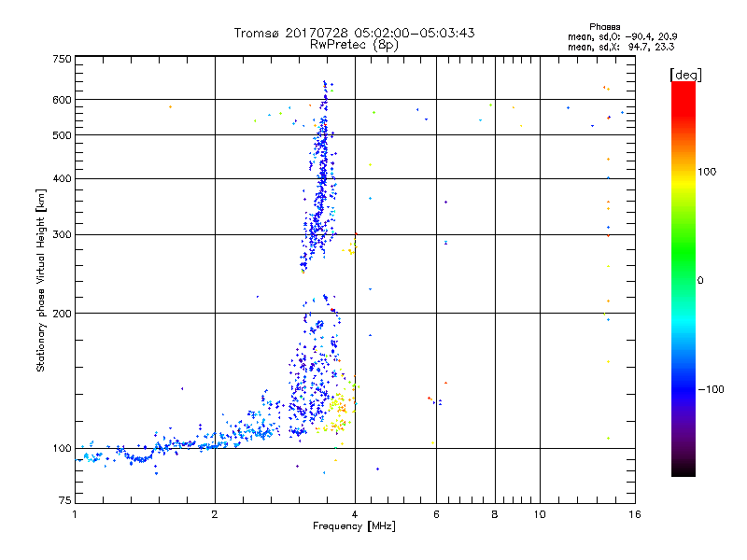This screenshot has width=747, height=560.
Task: Click the colorbar tick label '-100'
Action: 711,389
